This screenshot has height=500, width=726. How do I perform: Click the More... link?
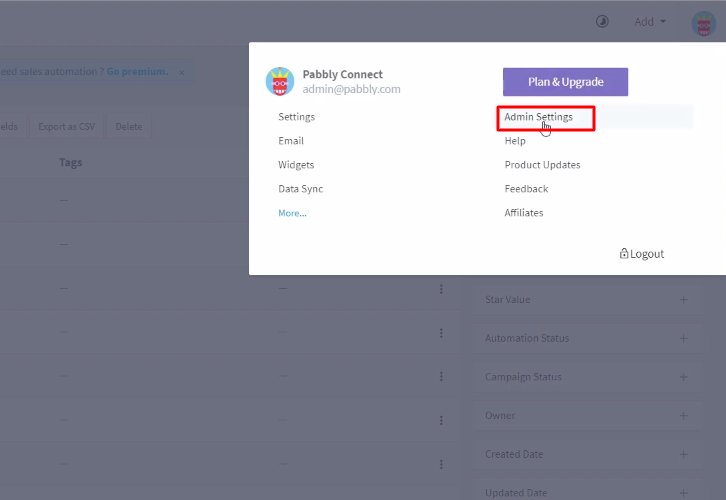click(x=292, y=213)
